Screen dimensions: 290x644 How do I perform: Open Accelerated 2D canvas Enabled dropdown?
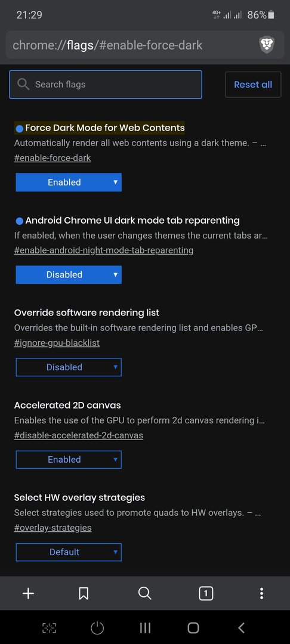69,459
